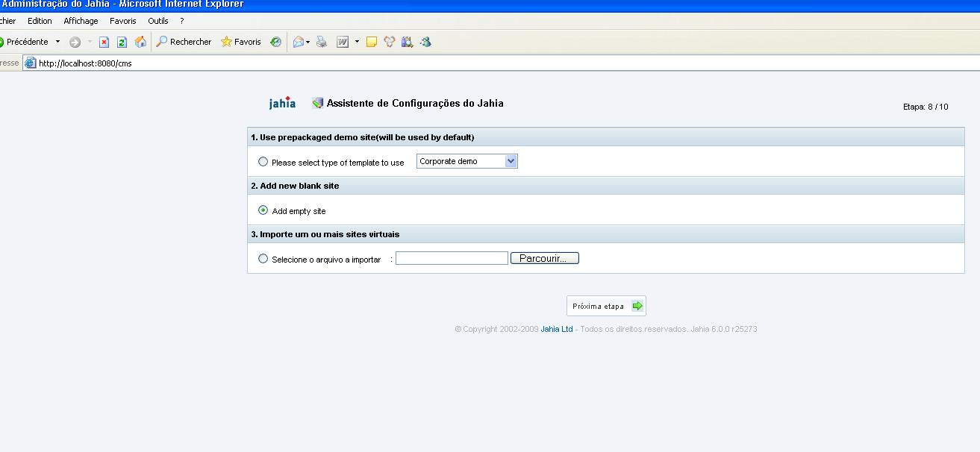Viewport: 980px width, 452px height.
Task: Select the import file radio button
Action: click(263, 259)
